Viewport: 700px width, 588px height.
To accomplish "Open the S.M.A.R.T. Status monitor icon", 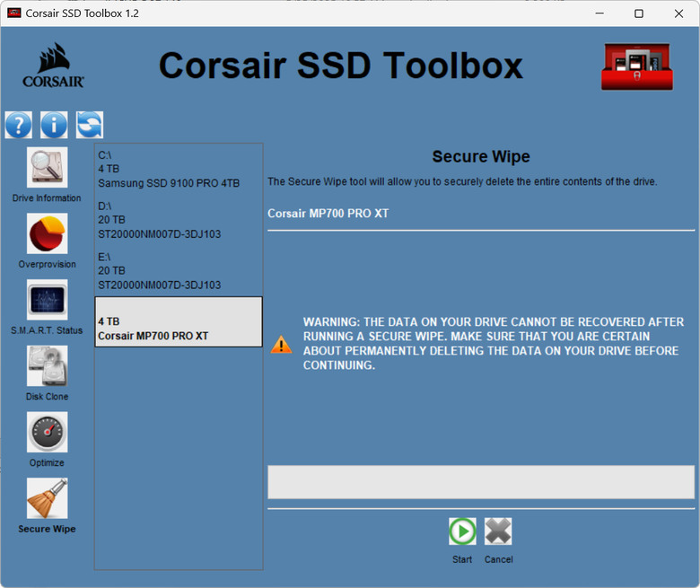I will [x=48, y=300].
